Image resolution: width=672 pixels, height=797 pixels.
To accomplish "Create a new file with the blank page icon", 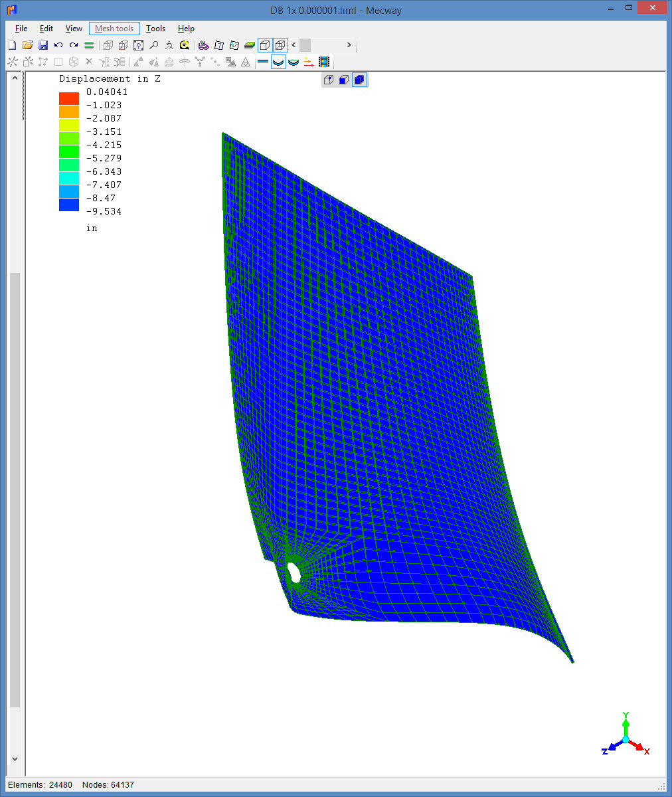I will [12, 45].
